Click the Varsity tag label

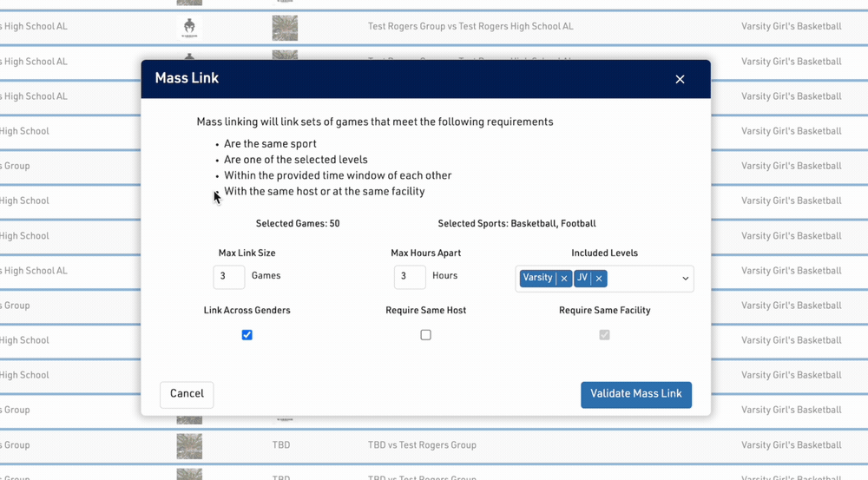(538, 278)
